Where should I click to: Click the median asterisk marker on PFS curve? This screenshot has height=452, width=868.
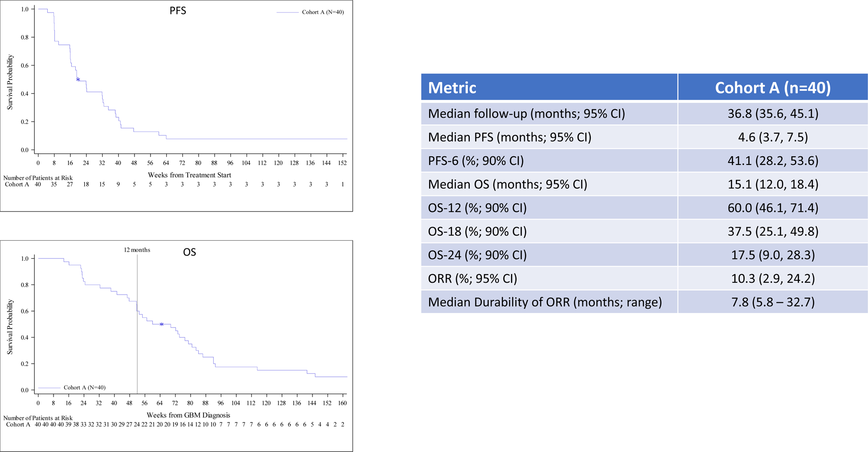78,80
